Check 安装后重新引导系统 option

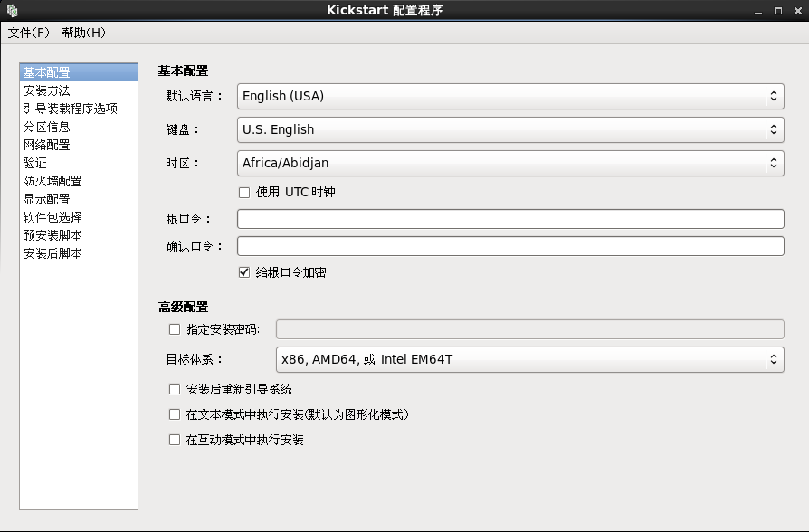tap(175, 389)
